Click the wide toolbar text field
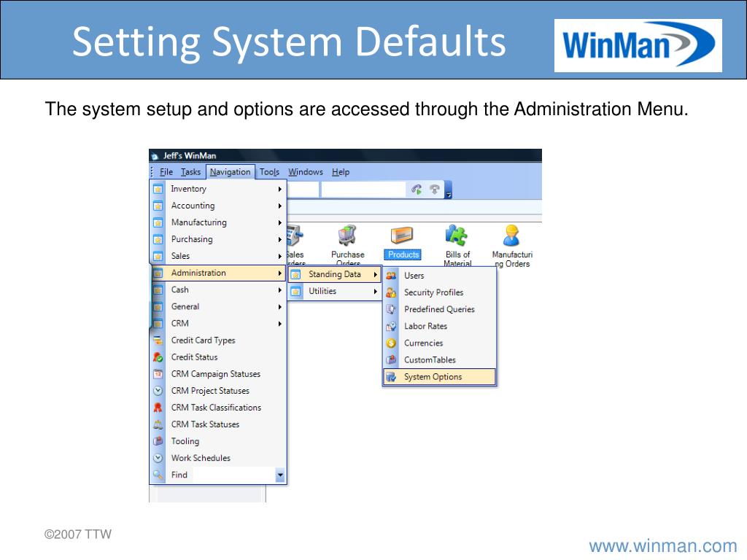This screenshot has width=747, height=560. tap(363, 190)
